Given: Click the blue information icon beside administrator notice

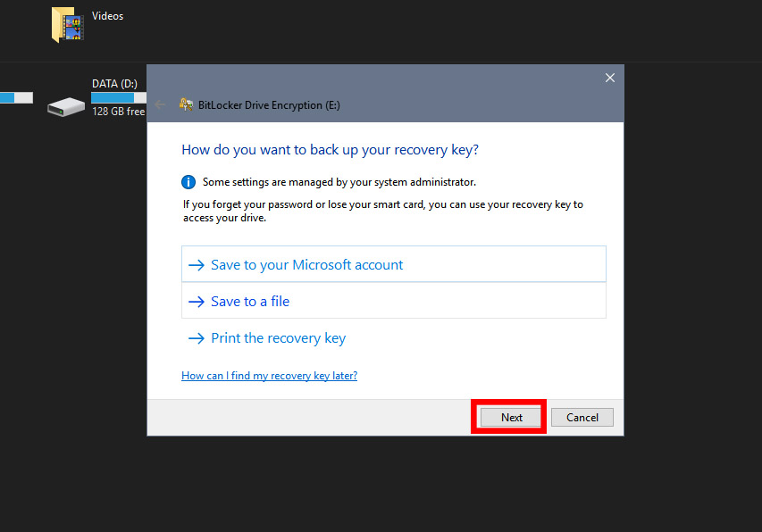Looking at the screenshot, I should [x=188, y=182].
